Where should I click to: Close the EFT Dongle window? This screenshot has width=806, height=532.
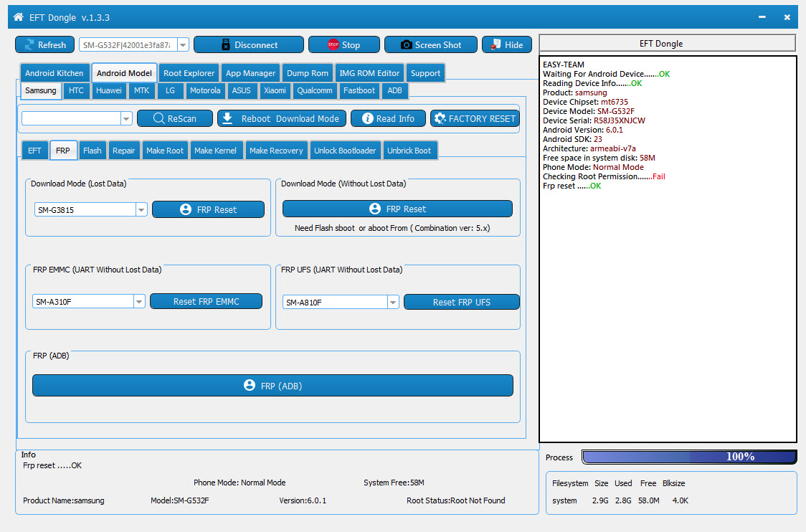click(787, 17)
